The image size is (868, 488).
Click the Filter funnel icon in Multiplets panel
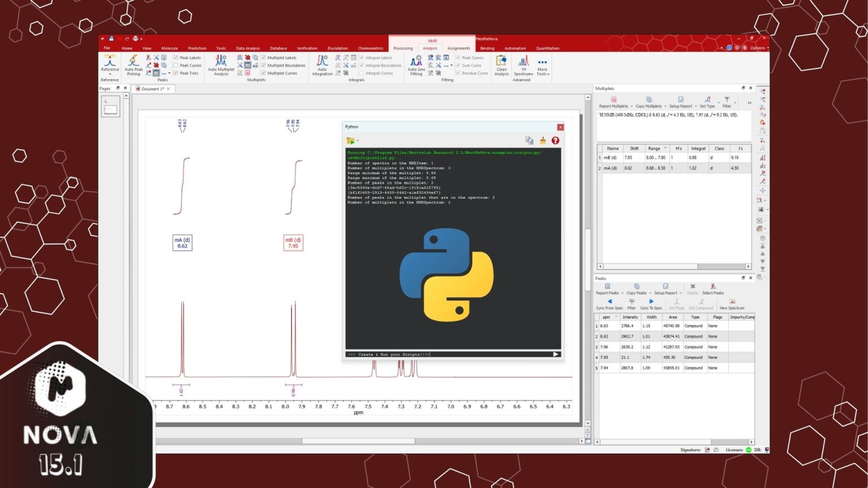pyautogui.click(x=727, y=99)
